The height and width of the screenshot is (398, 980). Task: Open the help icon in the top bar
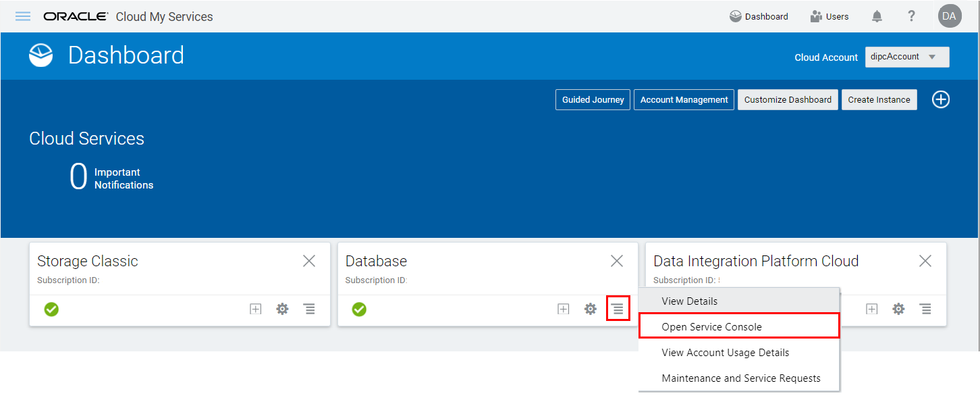coord(911,16)
